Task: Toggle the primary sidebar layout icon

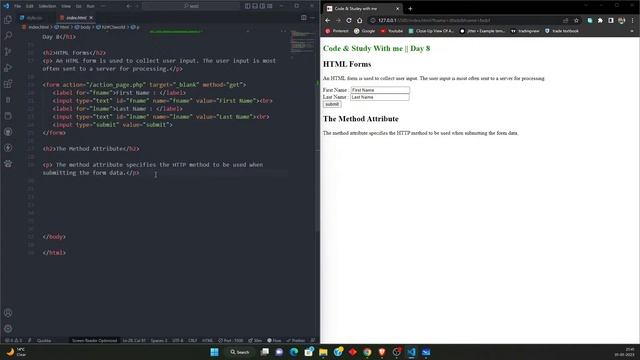Action: coord(247,6)
